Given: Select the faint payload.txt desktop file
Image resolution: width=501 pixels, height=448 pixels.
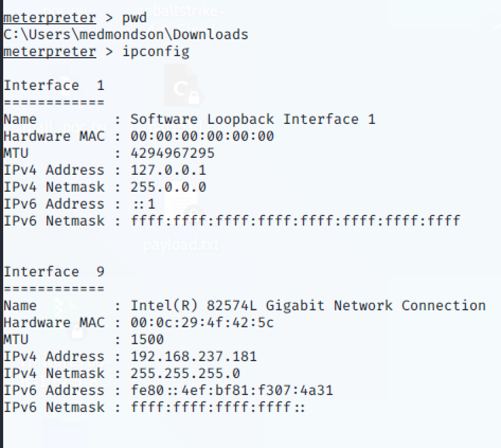Looking at the screenshot, I should coord(181,245).
